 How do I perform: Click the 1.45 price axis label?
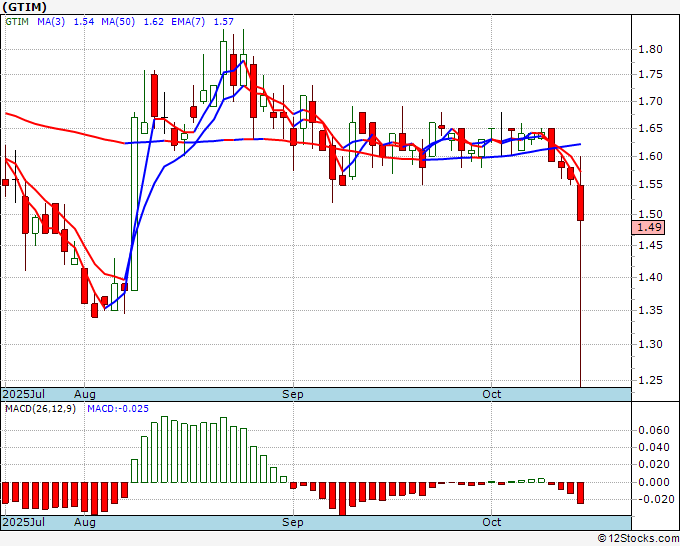point(651,245)
